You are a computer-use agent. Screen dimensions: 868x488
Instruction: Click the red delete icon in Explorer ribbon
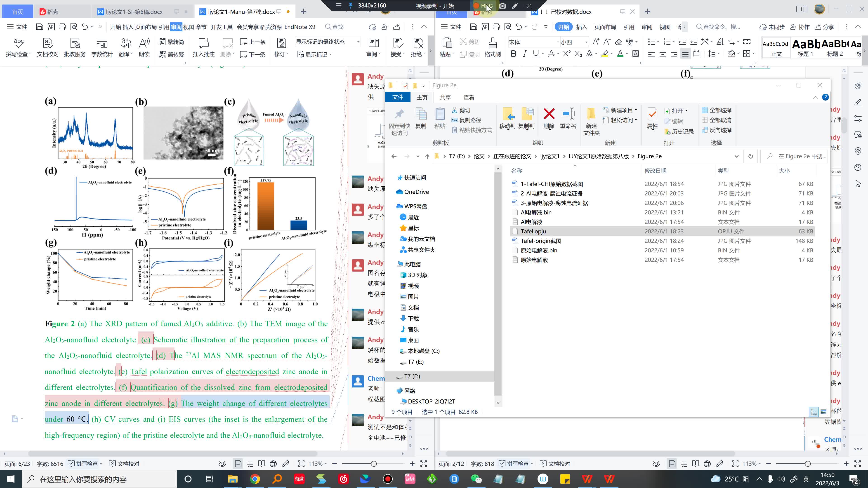coord(549,114)
